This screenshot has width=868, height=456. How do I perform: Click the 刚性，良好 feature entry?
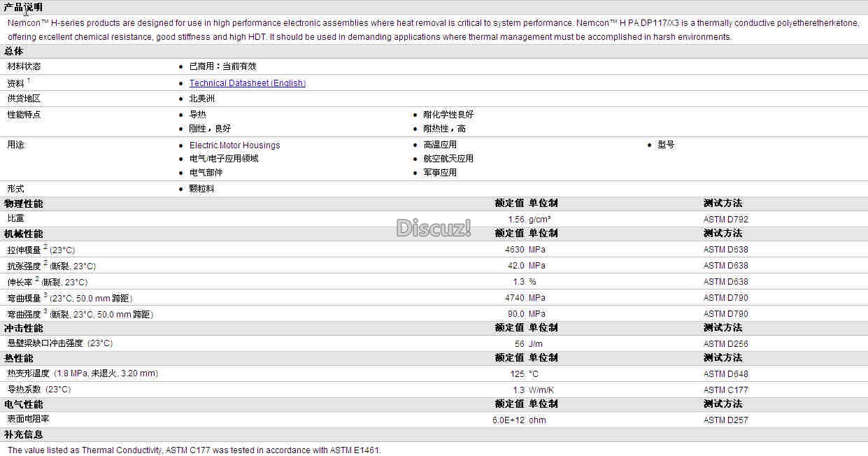coord(210,129)
